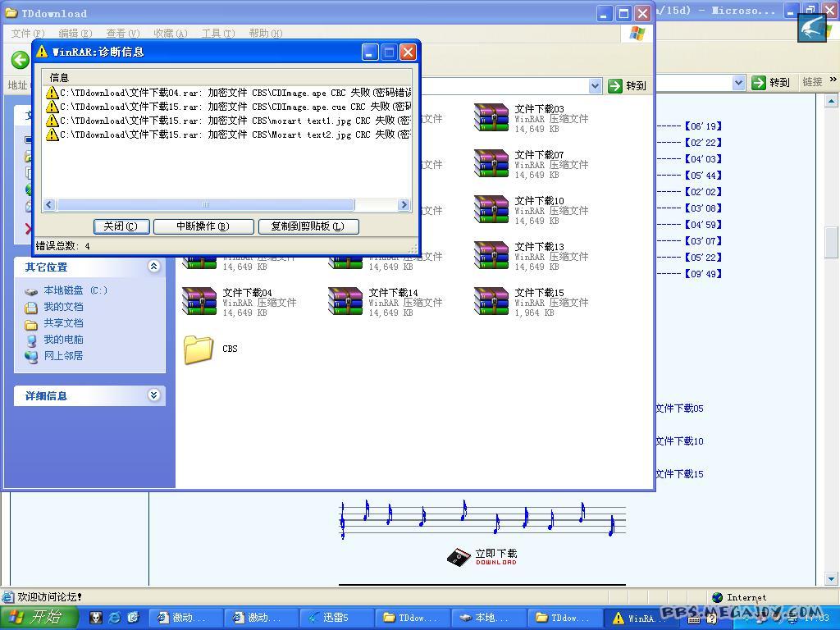Screen dimensions: 840x630
Task: Select the 文件下载14 archive icon
Action: [x=345, y=302]
